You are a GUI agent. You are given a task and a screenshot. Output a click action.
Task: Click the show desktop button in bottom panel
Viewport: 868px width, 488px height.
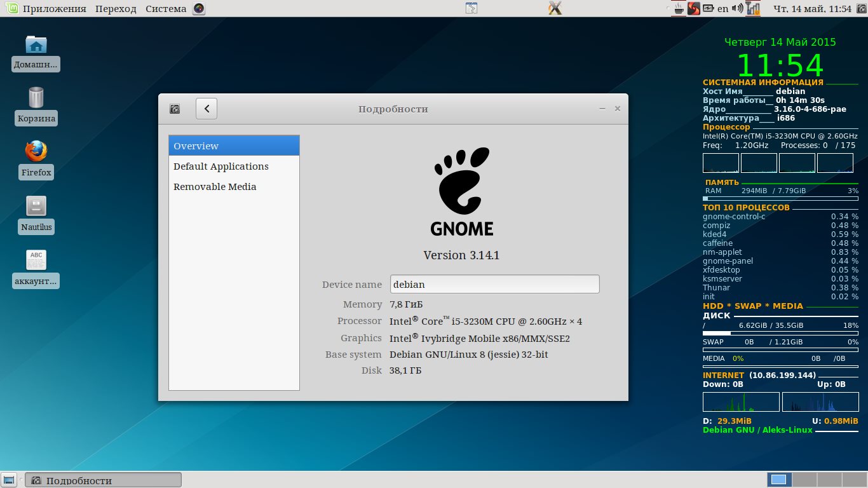coord(9,480)
